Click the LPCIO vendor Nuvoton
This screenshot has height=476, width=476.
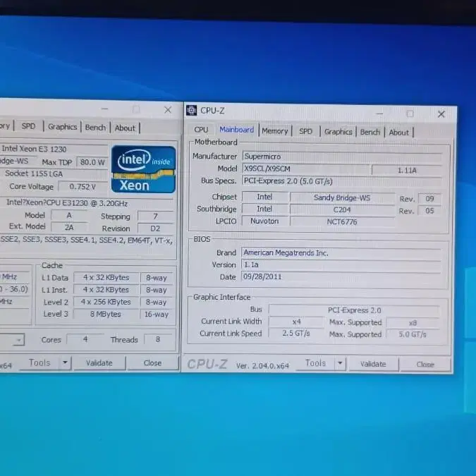click(264, 221)
